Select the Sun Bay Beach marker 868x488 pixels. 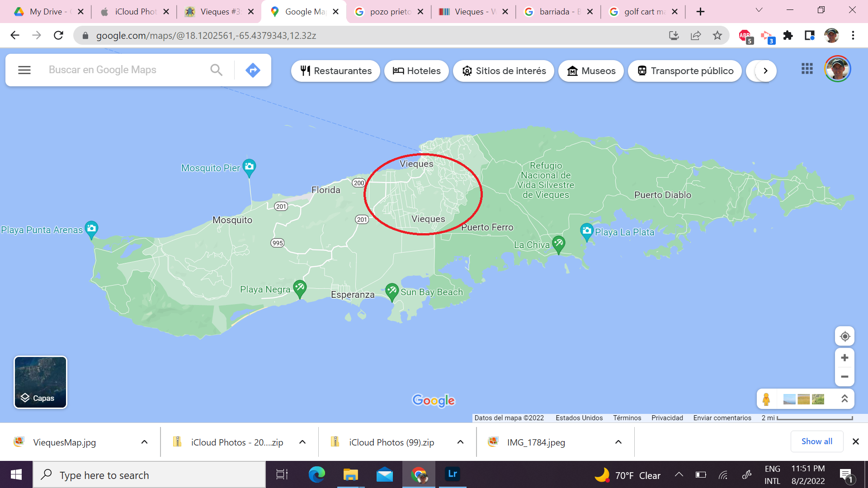(392, 292)
